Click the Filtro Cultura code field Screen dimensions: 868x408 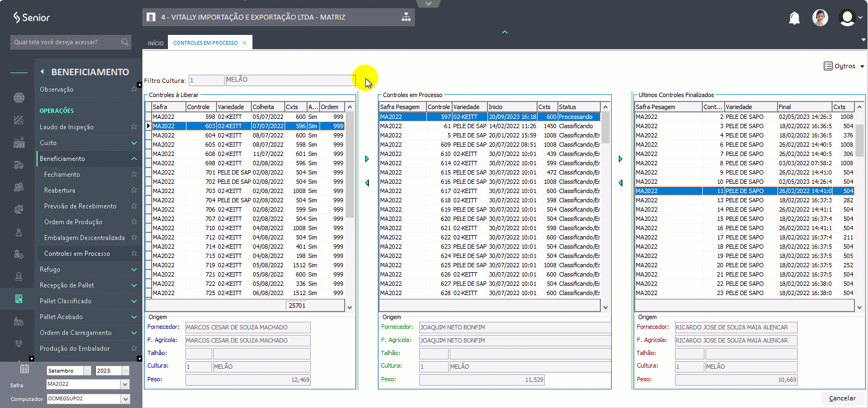(206, 80)
